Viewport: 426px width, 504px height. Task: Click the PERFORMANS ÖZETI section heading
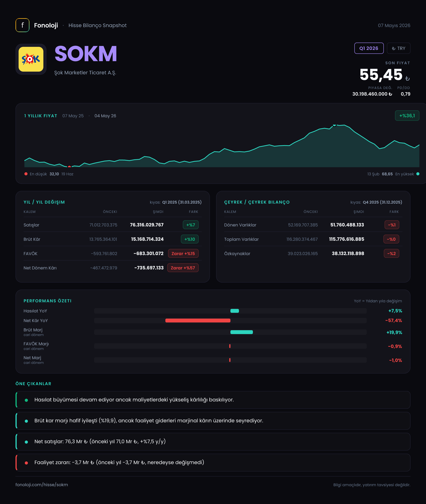48,301
